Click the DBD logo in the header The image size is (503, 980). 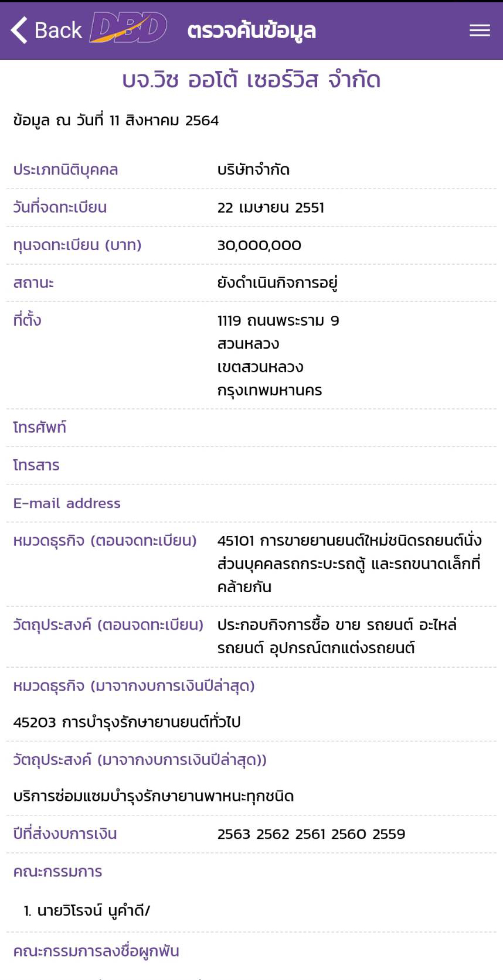pyautogui.click(x=128, y=29)
